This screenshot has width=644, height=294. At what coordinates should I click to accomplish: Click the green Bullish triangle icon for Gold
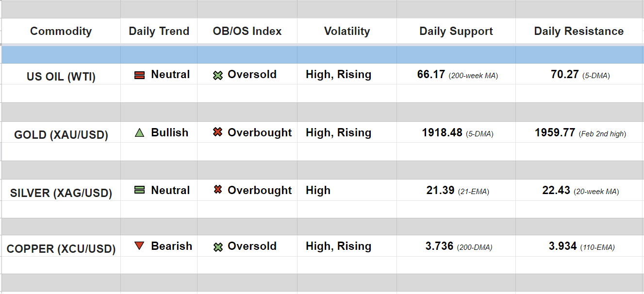139,133
